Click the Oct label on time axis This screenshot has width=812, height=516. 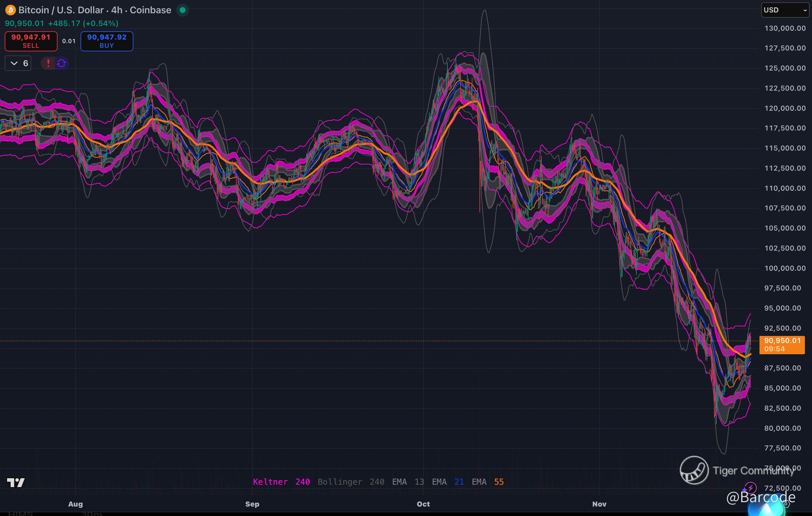423,504
